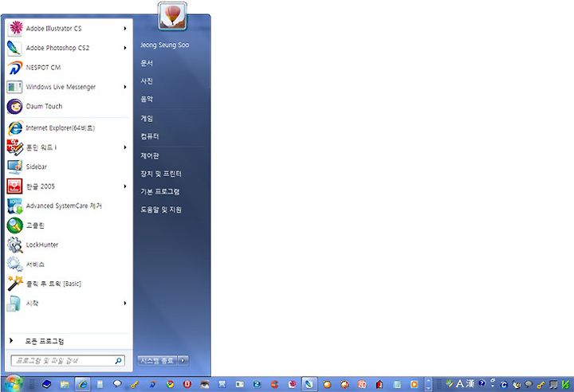Toggle the IME A input mode indicator

(460, 383)
